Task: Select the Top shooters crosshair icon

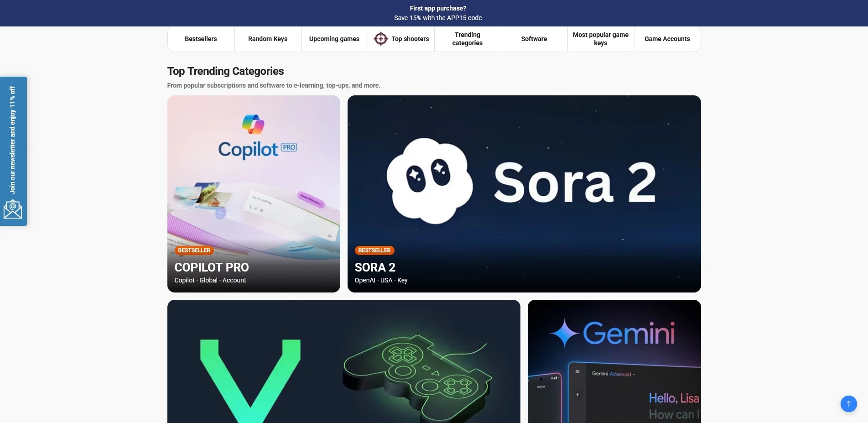Action: click(x=380, y=39)
